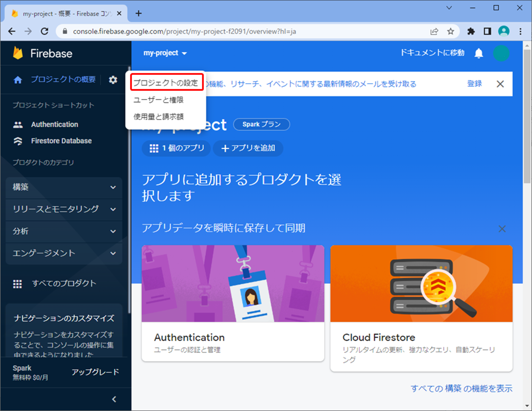Image resolution: width=532 pixels, height=411 pixels.
Task: Click the Firebase logo in sidebar
Action: click(43, 53)
